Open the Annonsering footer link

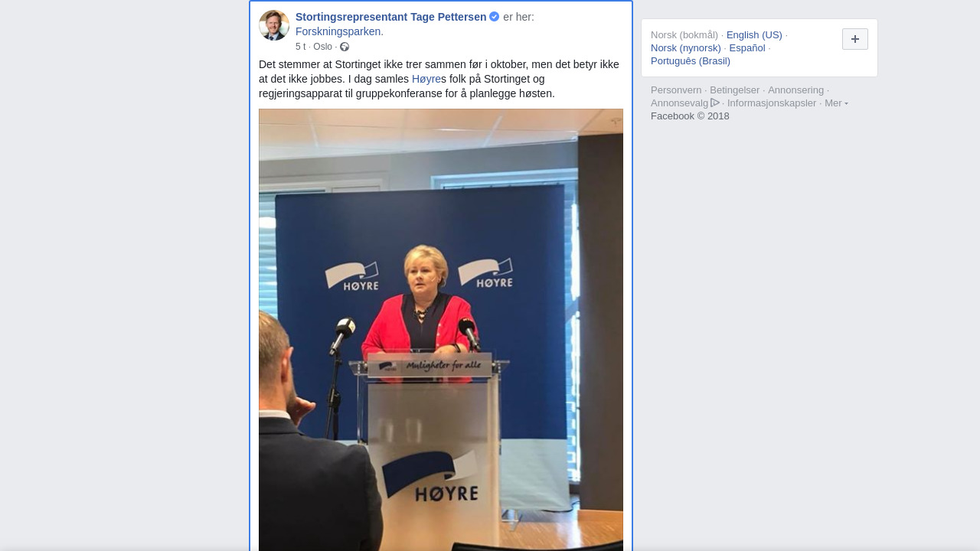tap(796, 90)
